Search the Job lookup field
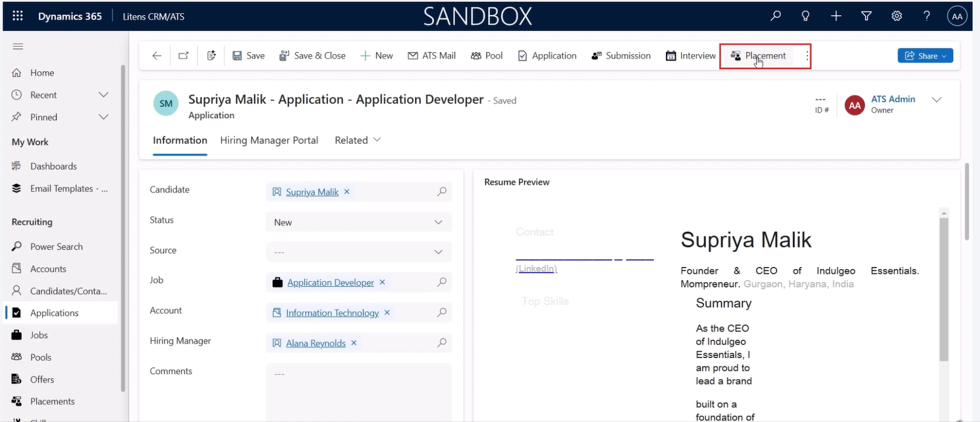980x422 pixels. pyautogui.click(x=442, y=282)
